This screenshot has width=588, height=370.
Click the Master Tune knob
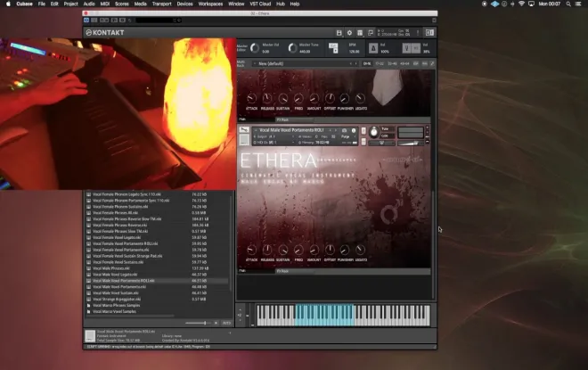pos(292,48)
